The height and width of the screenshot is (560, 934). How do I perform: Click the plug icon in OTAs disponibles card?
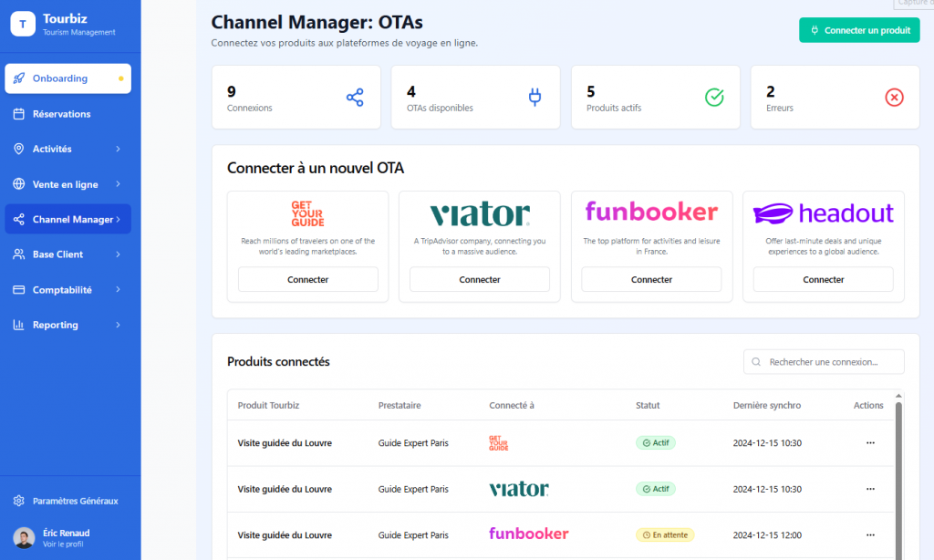534,98
